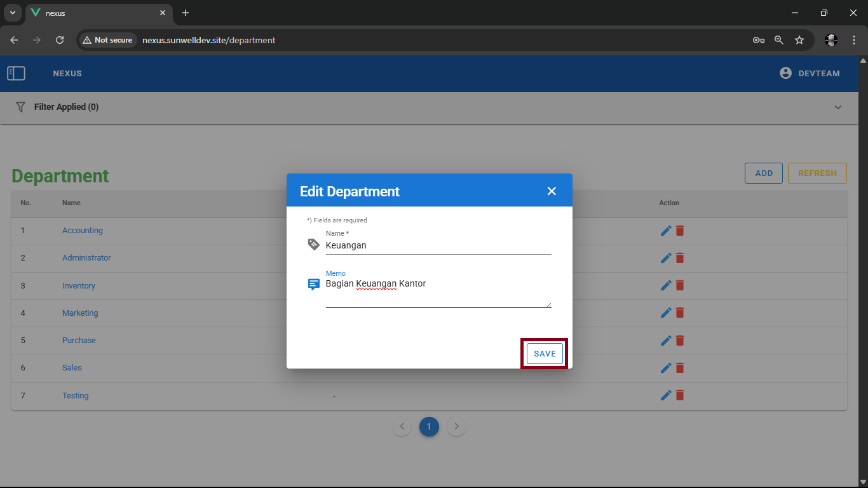The height and width of the screenshot is (488, 868).
Task: Toggle the sidebar navigation panel icon
Action: 16,74
